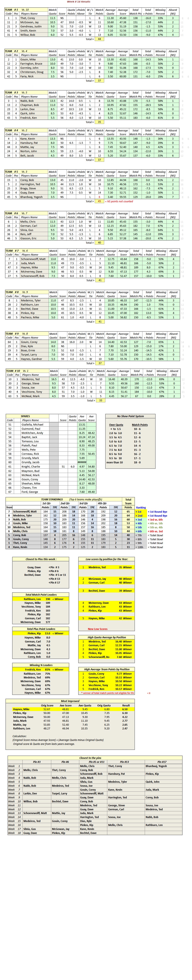
Task: Select the '< 4th vs. 5th' playoff note
Action: tap(155, 524)
